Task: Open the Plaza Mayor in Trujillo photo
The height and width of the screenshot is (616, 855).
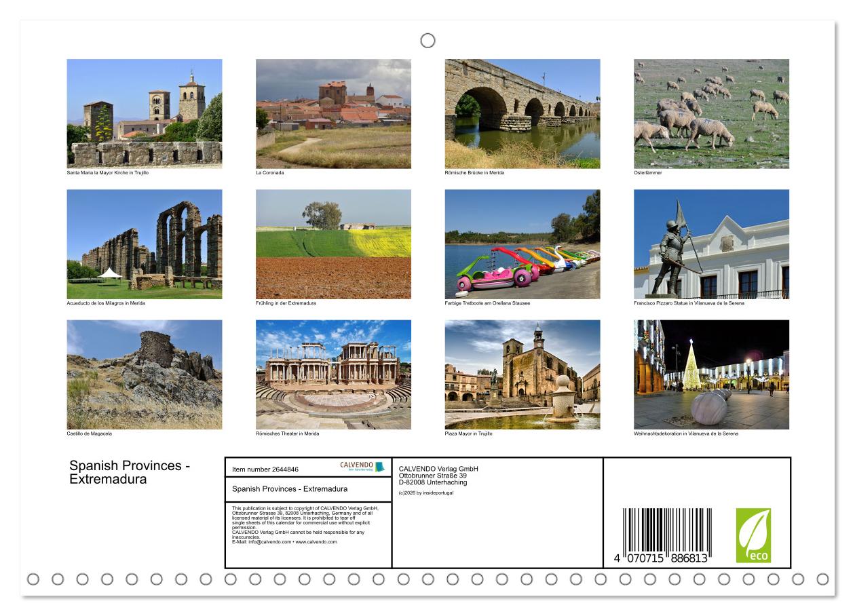Action: [x=522, y=374]
